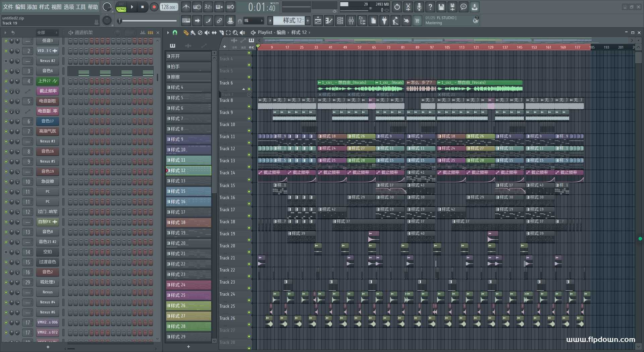The image size is (644, 352).
Task: Select the Playlist zoom magnifier tool
Action: [x=235, y=33]
